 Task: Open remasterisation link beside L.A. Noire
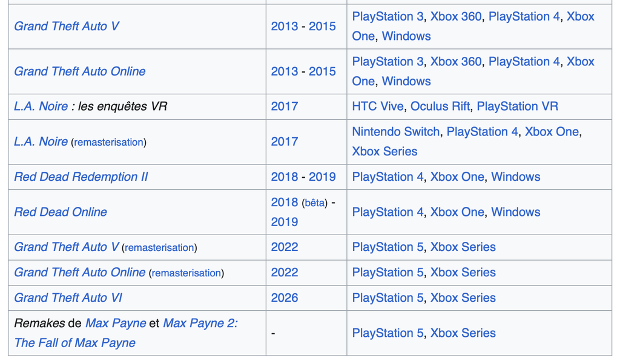(x=109, y=142)
